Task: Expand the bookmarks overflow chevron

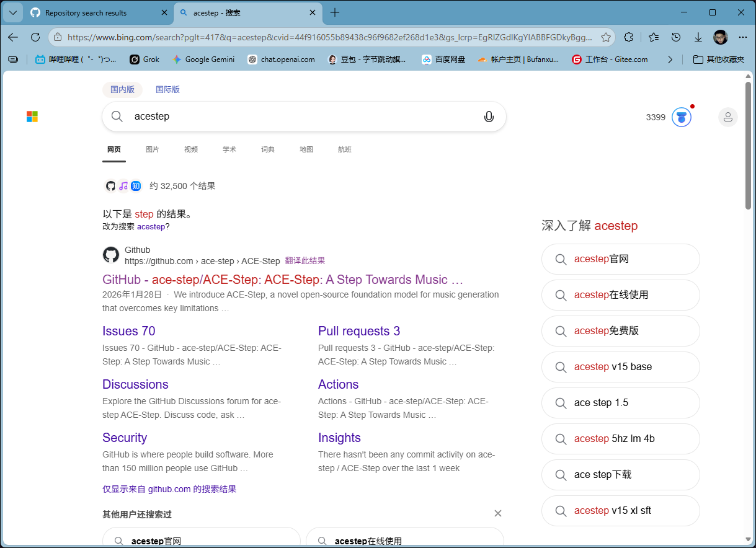Action: [670, 60]
